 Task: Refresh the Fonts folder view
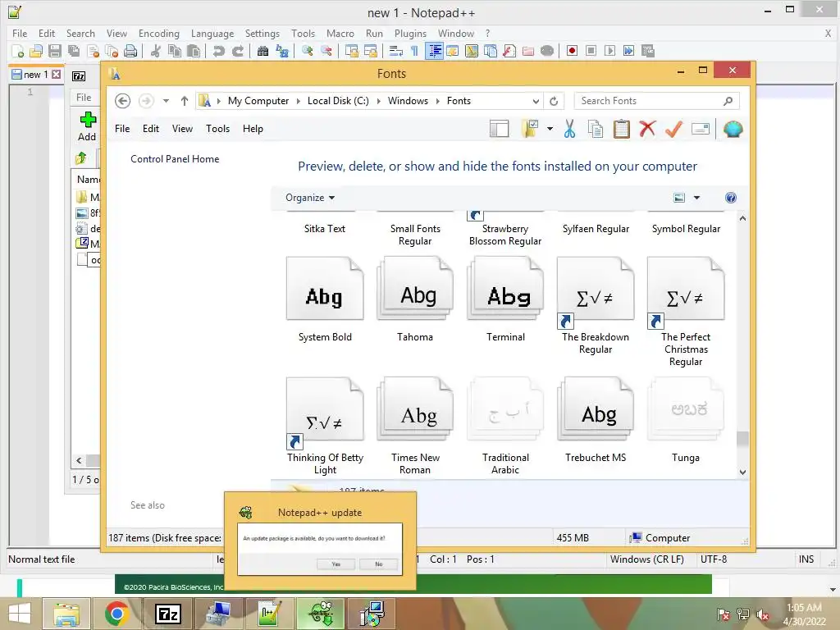click(x=554, y=101)
